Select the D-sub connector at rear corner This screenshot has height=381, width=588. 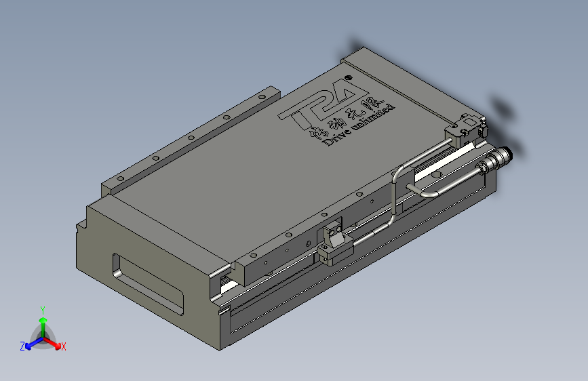pos(467,130)
